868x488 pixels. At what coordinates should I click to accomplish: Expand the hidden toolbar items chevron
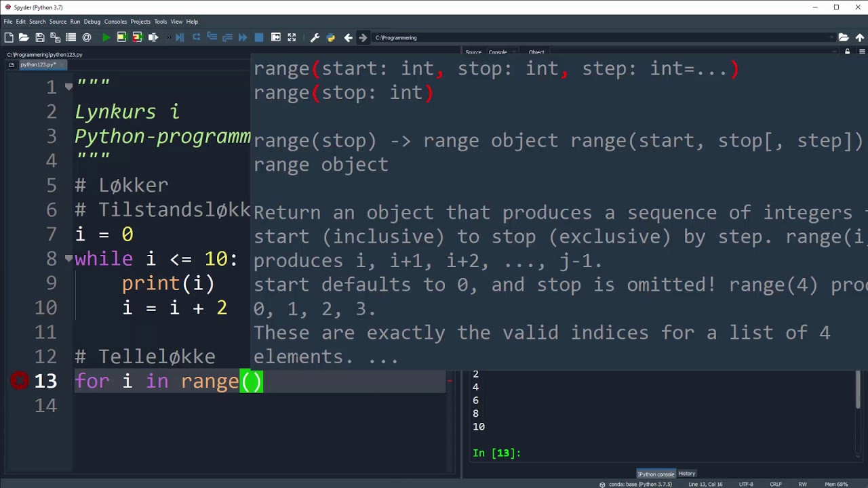[169, 37]
